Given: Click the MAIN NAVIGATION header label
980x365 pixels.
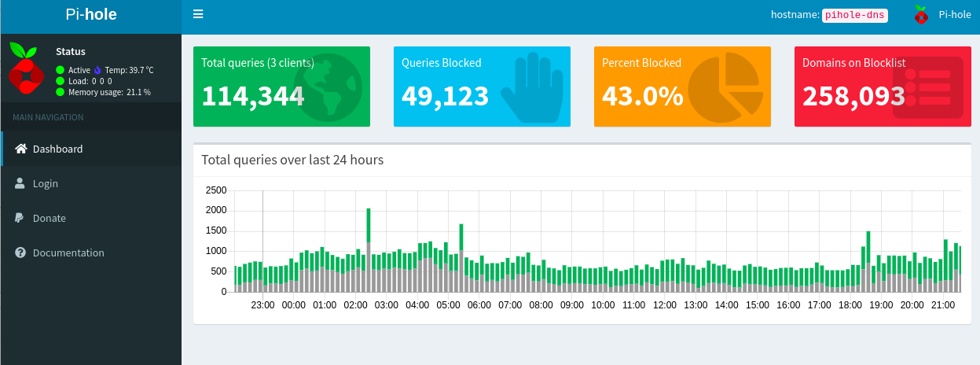Looking at the screenshot, I should point(48,117).
